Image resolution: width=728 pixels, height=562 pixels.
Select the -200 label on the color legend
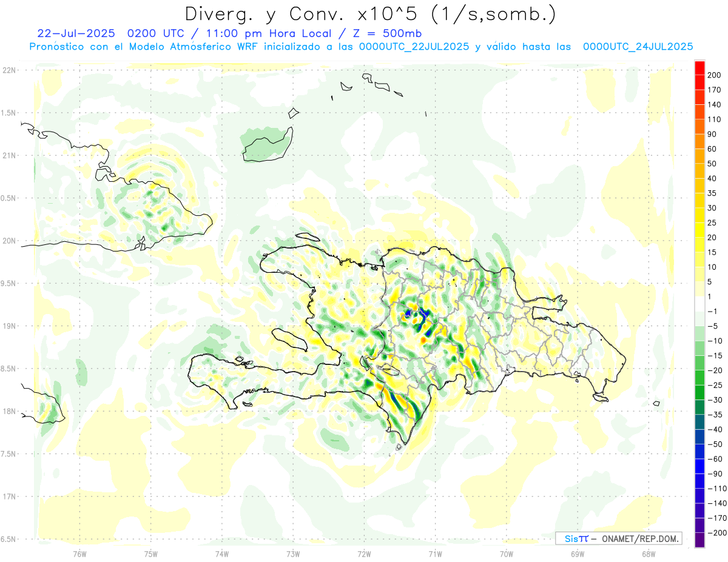pos(713,533)
